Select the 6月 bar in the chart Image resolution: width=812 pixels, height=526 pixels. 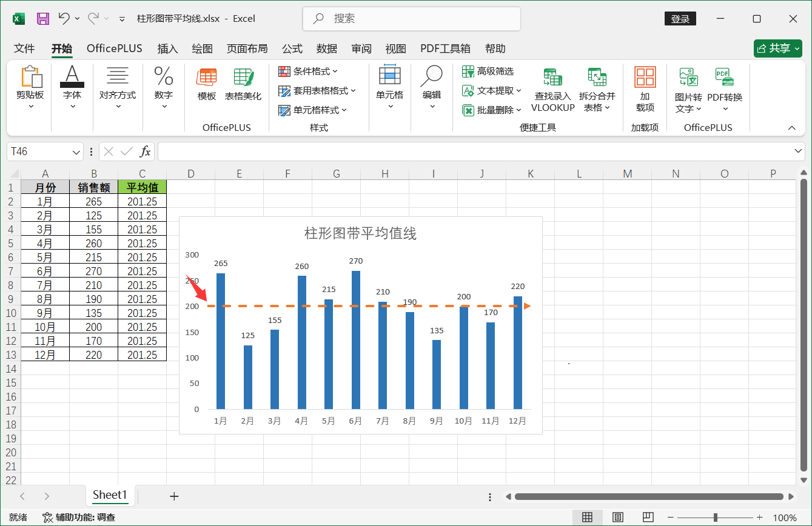[356, 340]
